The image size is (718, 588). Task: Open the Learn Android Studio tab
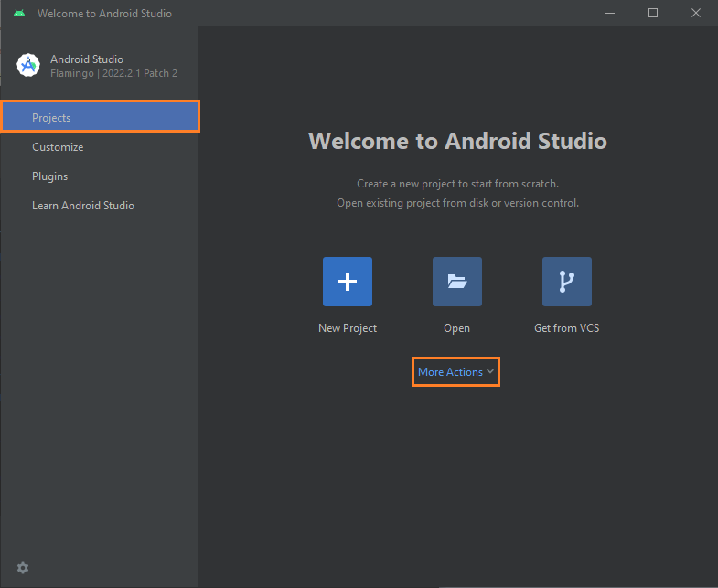tap(99, 206)
